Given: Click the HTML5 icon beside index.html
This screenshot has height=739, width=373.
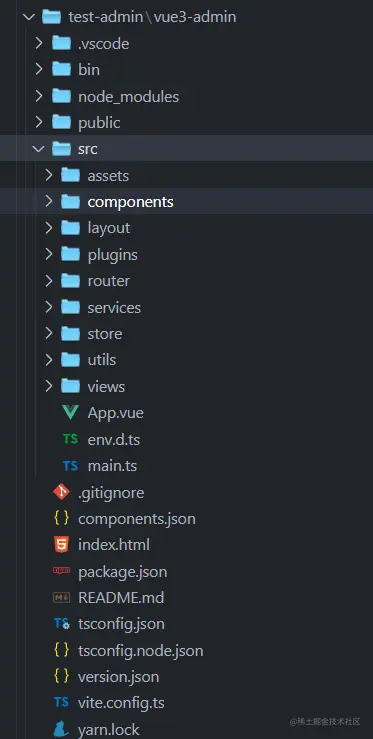Looking at the screenshot, I should [x=61, y=545].
